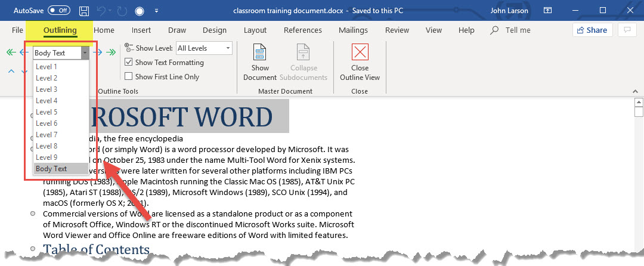Promote to Heading 1 with double left arrow
Screen dimensions: 644x266
pos(11,52)
